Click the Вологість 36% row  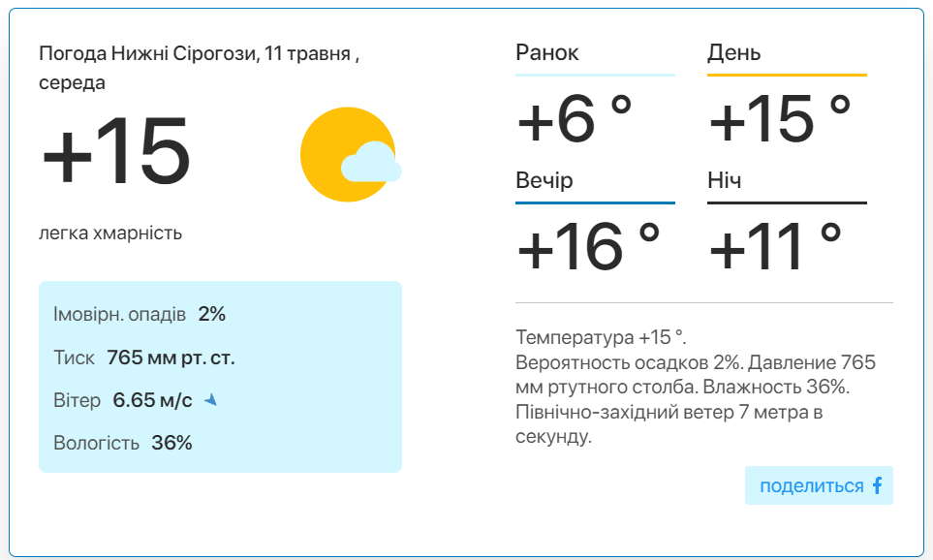click(123, 443)
